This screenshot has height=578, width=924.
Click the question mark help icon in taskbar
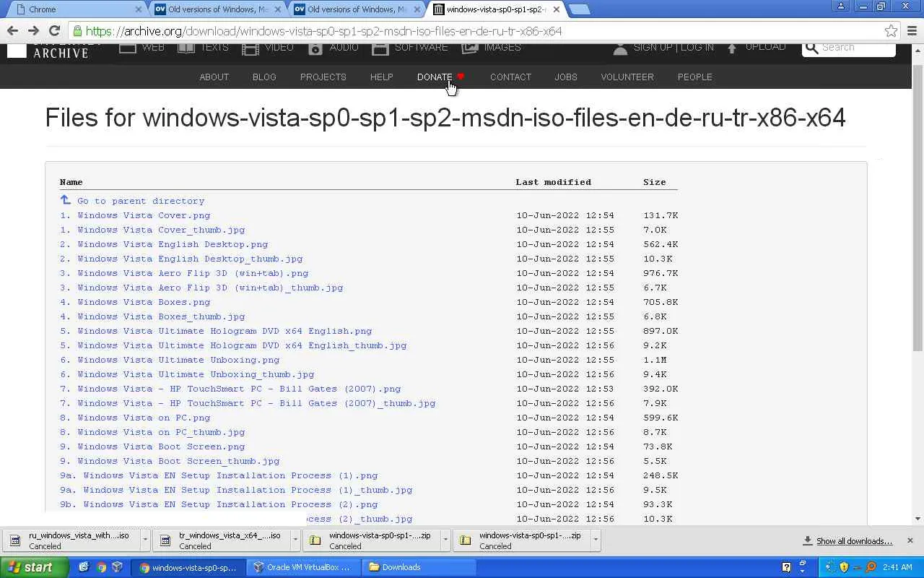click(x=786, y=567)
